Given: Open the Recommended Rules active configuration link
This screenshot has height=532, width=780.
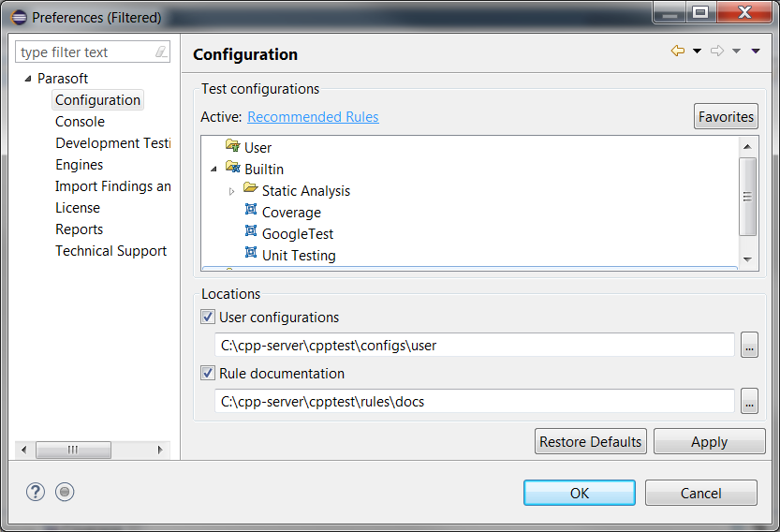Looking at the screenshot, I should [313, 117].
